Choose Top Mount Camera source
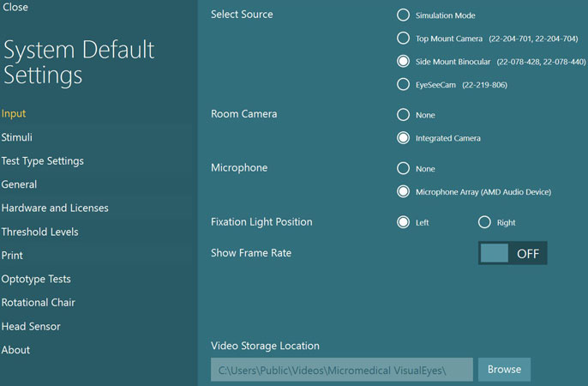 (x=403, y=39)
